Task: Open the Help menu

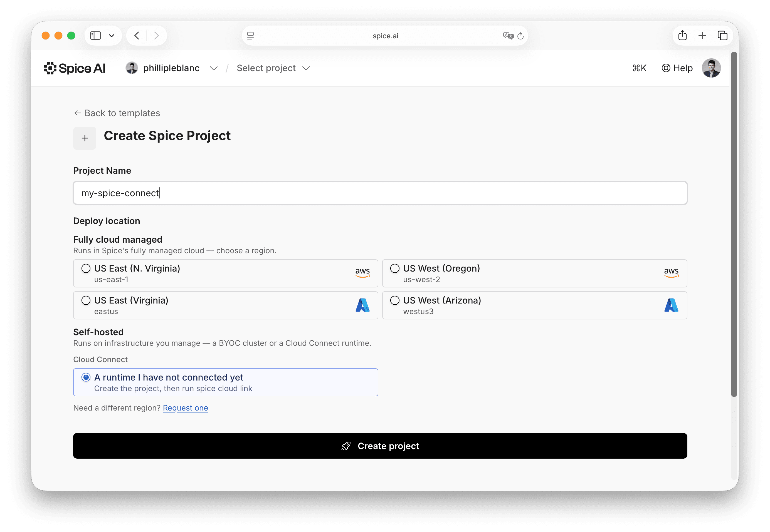Action: 677,68
